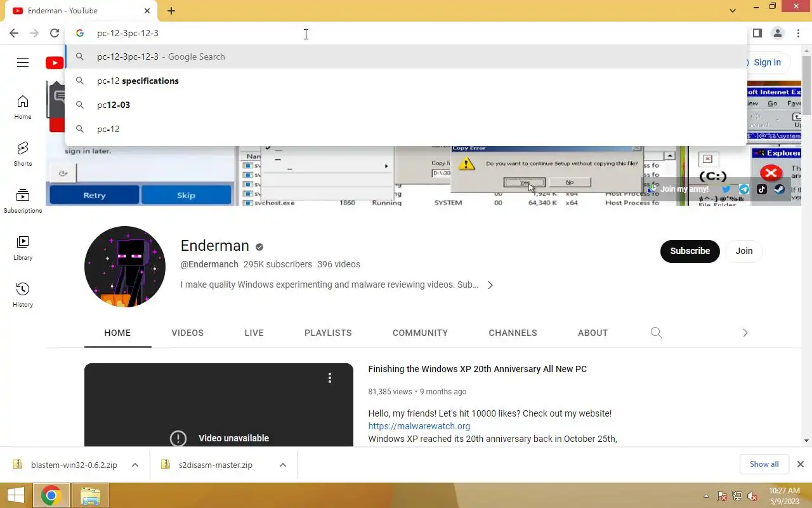Click the YouTube logo

pyautogui.click(x=55, y=62)
